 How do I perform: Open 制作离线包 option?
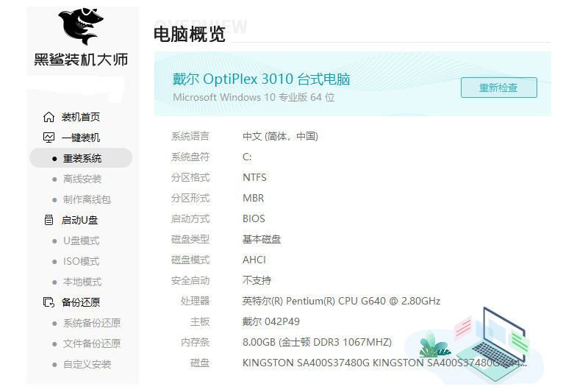point(87,199)
